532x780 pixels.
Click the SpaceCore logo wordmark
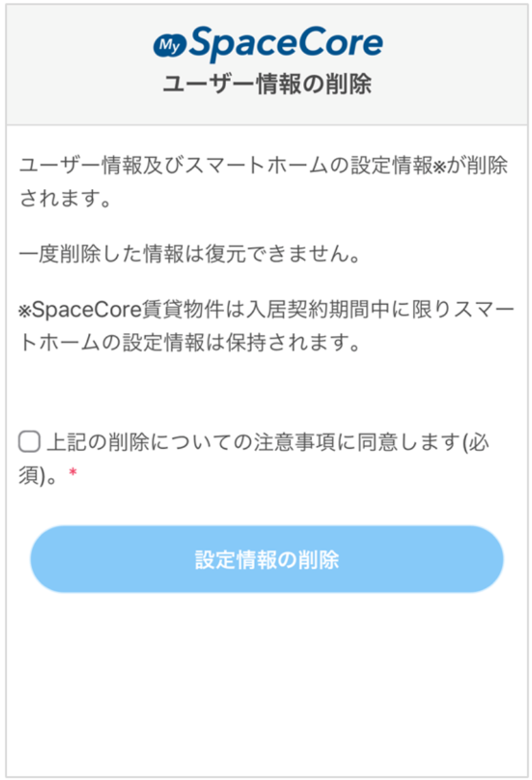[x=285, y=42]
